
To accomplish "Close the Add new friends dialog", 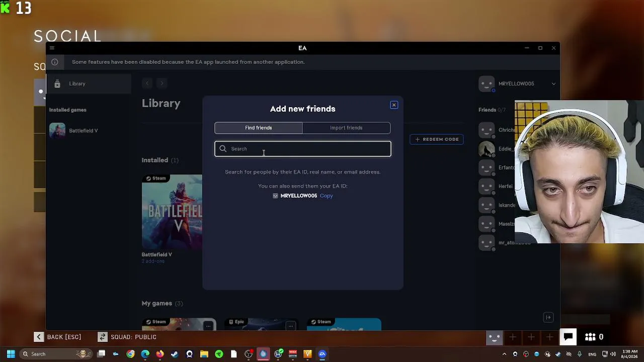I will tap(394, 105).
